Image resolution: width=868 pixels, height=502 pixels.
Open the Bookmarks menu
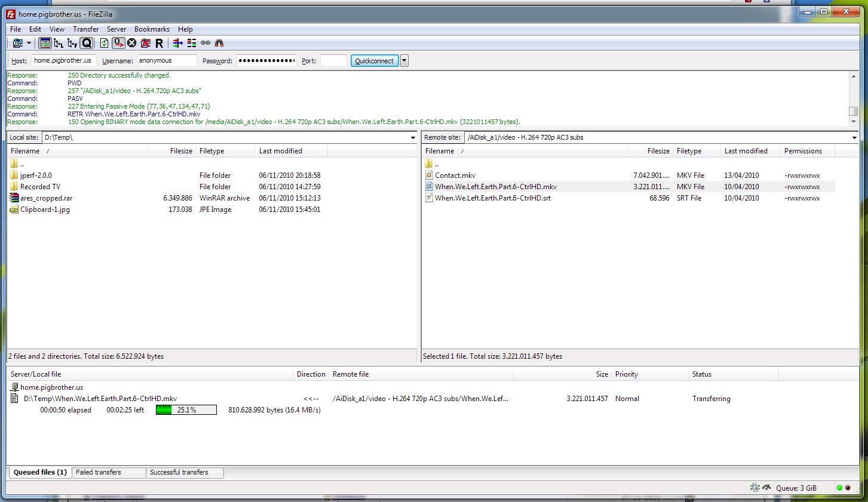tap(152, 29)
